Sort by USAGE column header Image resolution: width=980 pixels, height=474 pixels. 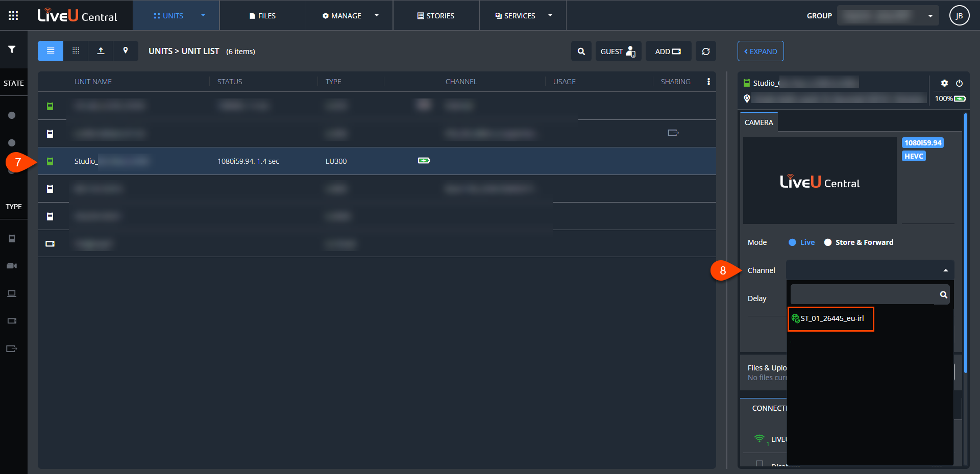point(564,82)
